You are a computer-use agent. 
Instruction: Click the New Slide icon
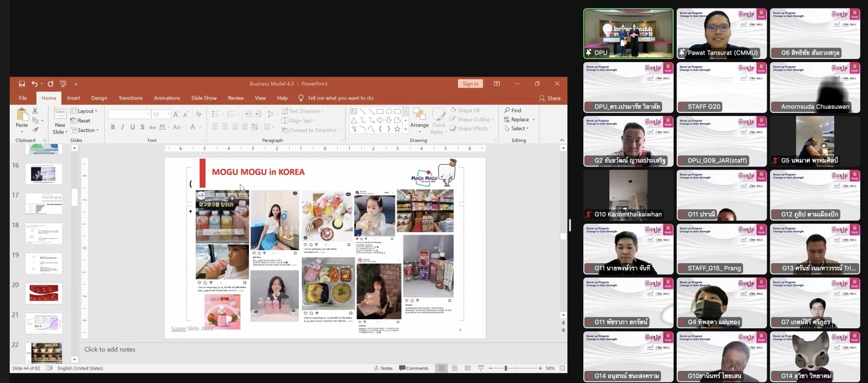(x=60, y=114)
